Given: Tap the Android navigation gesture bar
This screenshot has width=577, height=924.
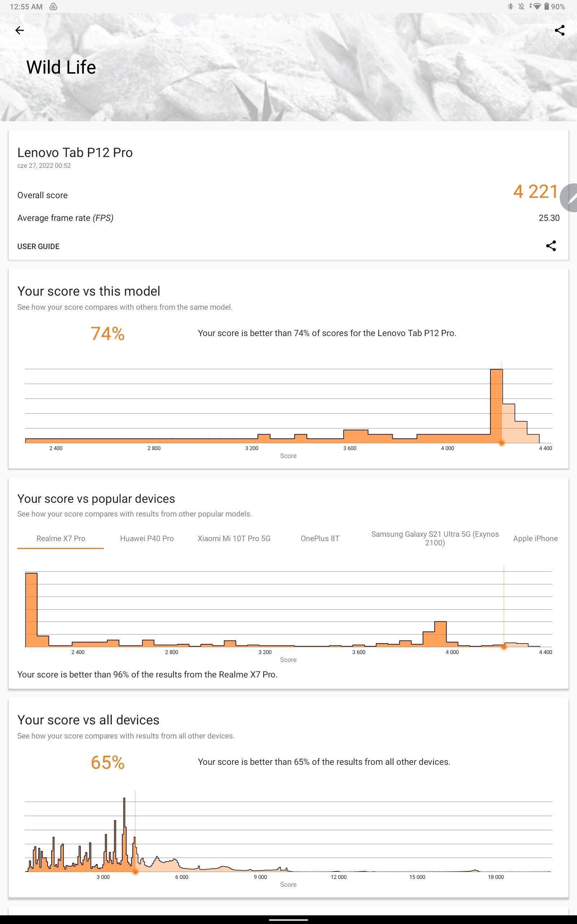Looking at the screenshot, I should click(x=288, y=919).
